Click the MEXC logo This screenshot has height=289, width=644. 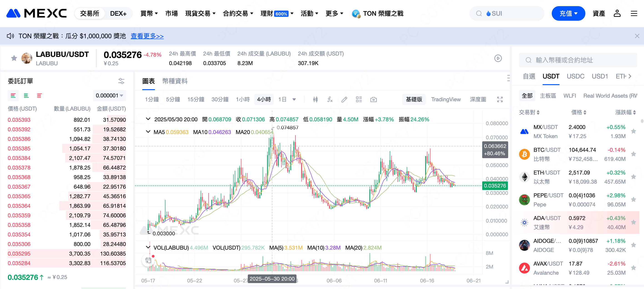(x=37, y=13)
